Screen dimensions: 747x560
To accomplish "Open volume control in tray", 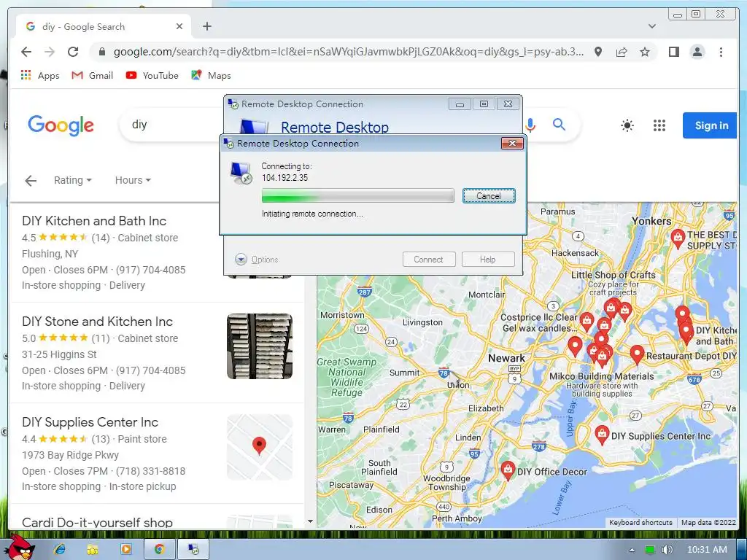I will tap(667, 550).
